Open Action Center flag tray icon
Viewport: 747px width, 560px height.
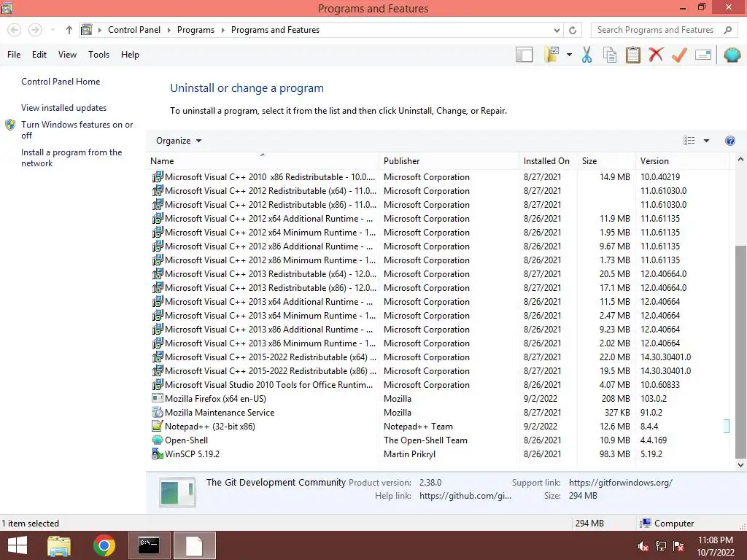[678, 546]
